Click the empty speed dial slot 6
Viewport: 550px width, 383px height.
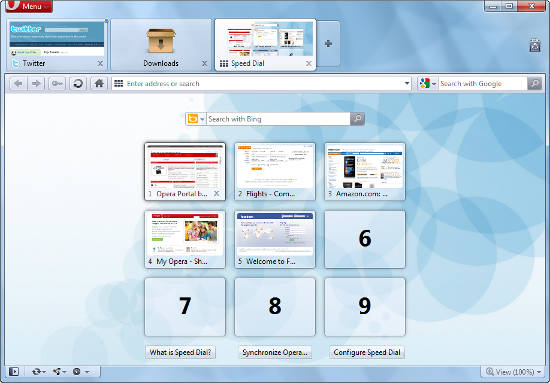[x=365, y=239]
